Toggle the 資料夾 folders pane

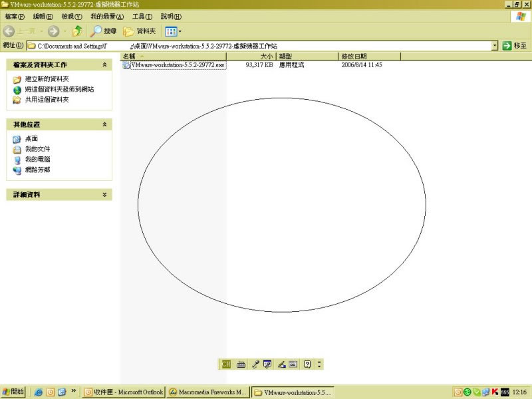click(140, 31)
